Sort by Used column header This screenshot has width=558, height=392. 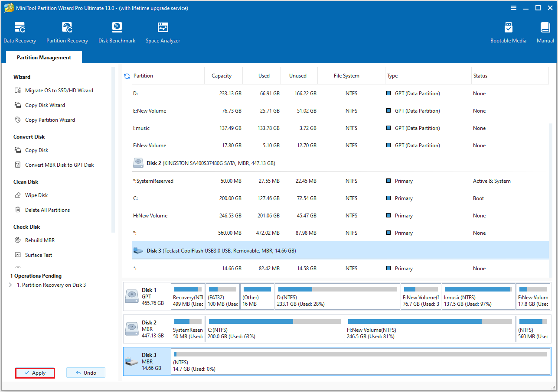(x=264, y=76)
